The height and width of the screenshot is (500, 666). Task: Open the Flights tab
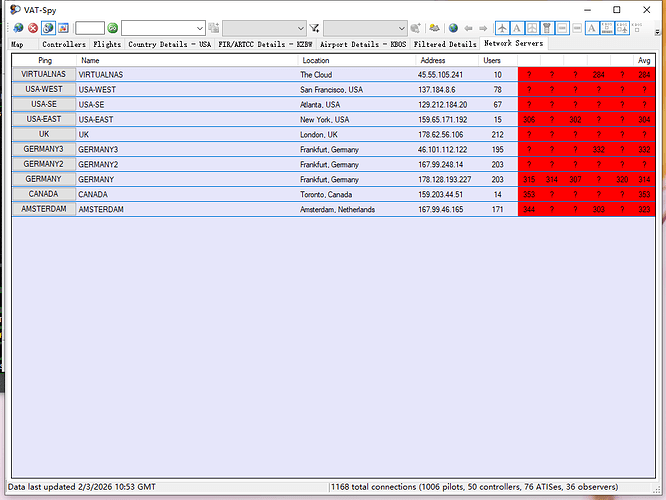(108, 44)
